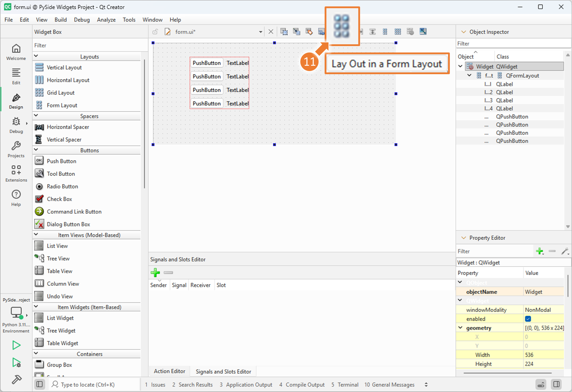572x392 pixels.
Task: Open the kit selector PySide project monitor
Action: (x=16, y=313)
